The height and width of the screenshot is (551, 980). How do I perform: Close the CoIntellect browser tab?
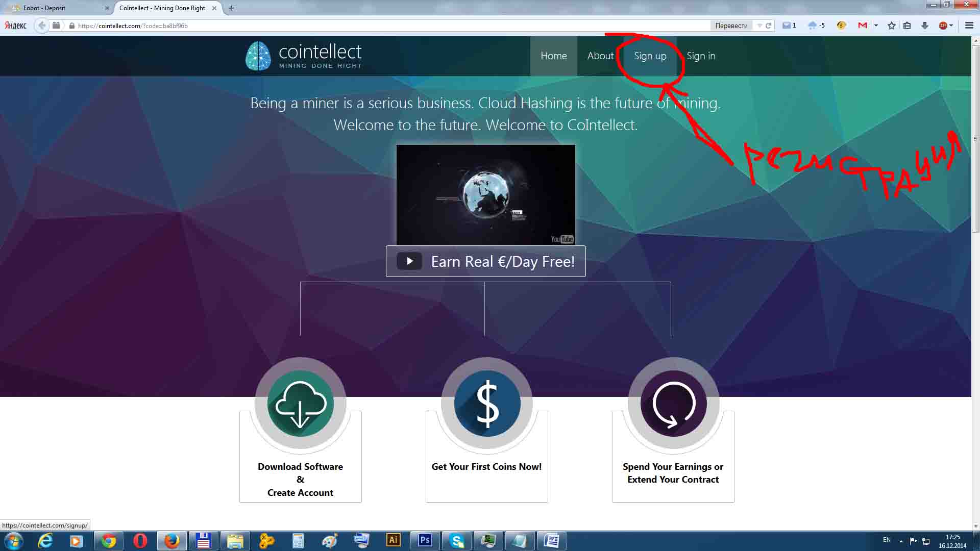(x=214, y=8)
